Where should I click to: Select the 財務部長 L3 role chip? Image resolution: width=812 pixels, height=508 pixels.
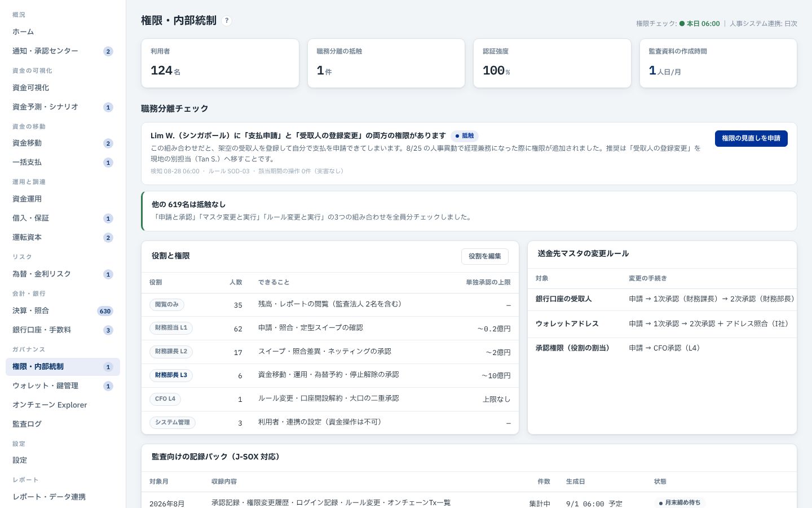[x=171, y=375]
